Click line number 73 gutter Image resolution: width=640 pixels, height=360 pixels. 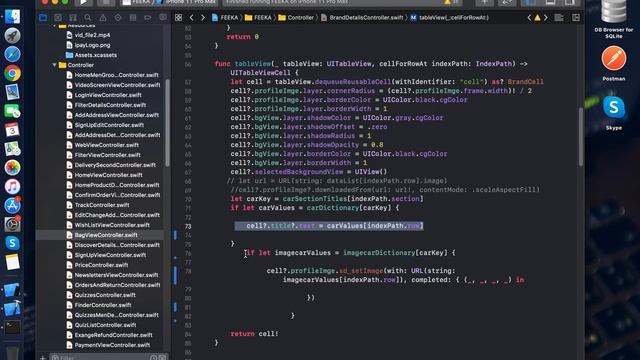(x=188, y=226)
